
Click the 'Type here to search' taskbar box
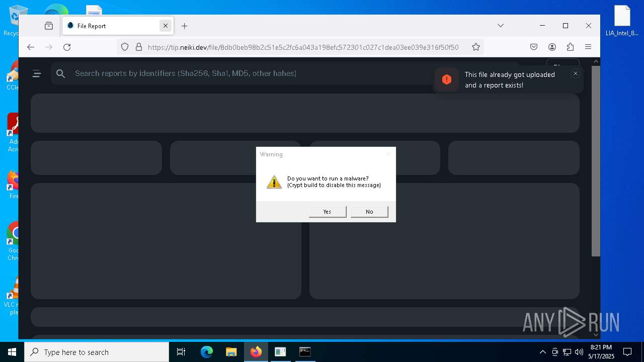click(x=97, y=352)
